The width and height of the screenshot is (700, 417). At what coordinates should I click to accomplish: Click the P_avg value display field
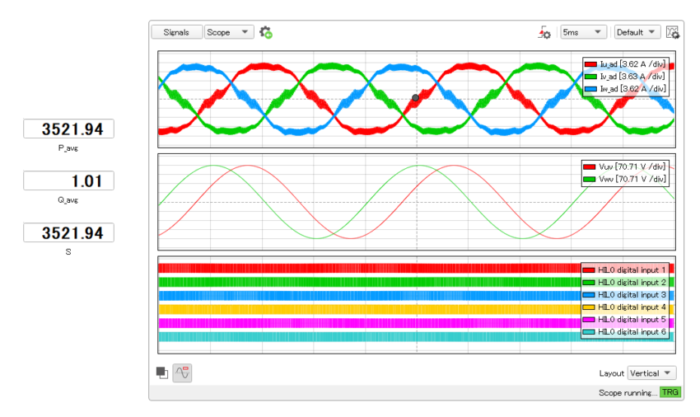coord(69,128)
